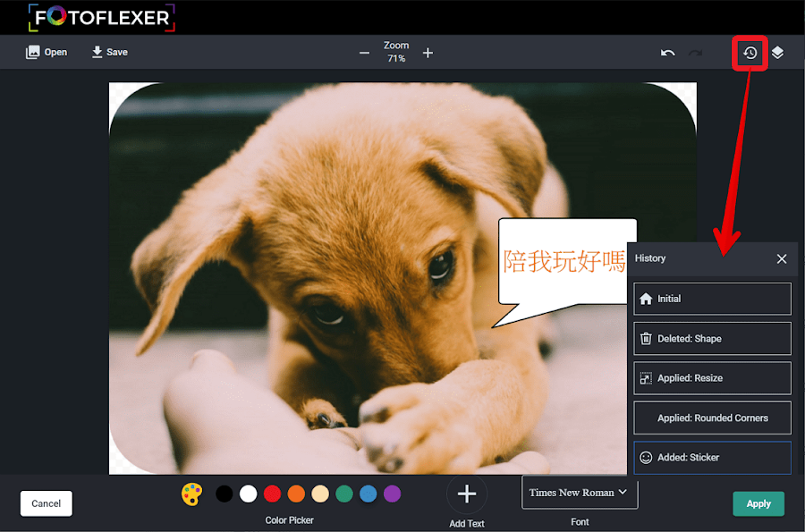This screenshot has width=805, height=532.
Task: Select the Deleted: Shape history step
Action: coord(711,338)
